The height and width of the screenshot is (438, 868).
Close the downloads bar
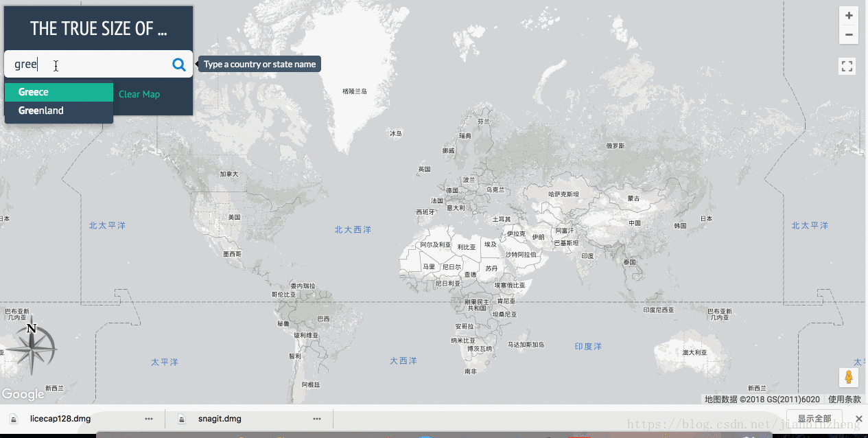(x=858, y=419)
